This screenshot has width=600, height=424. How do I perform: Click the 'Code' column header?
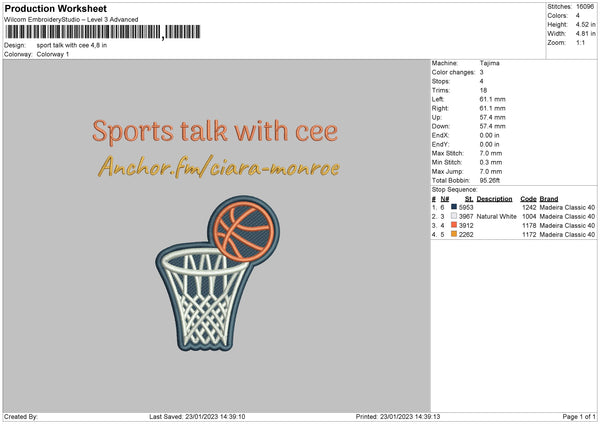528,199
